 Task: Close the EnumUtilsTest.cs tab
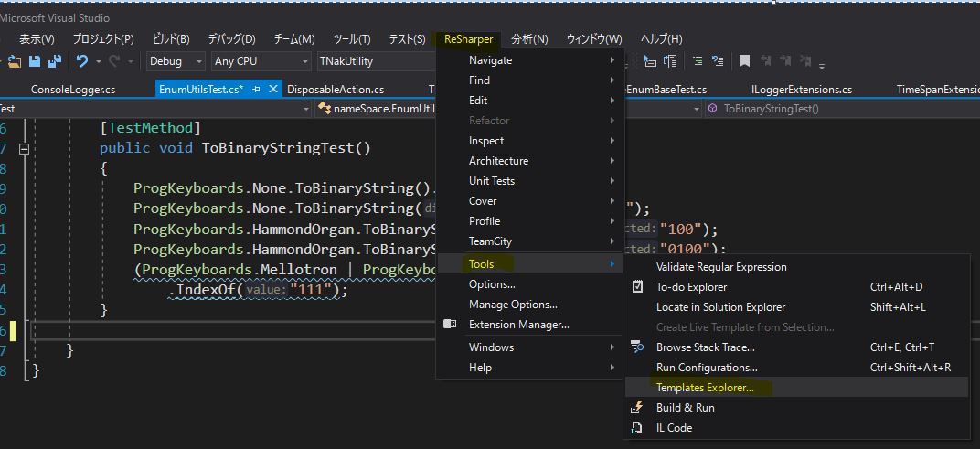(272, 90)
